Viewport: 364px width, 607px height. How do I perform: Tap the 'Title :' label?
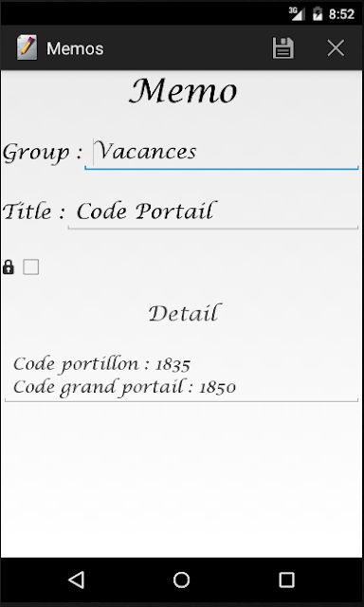coord(34,212)
